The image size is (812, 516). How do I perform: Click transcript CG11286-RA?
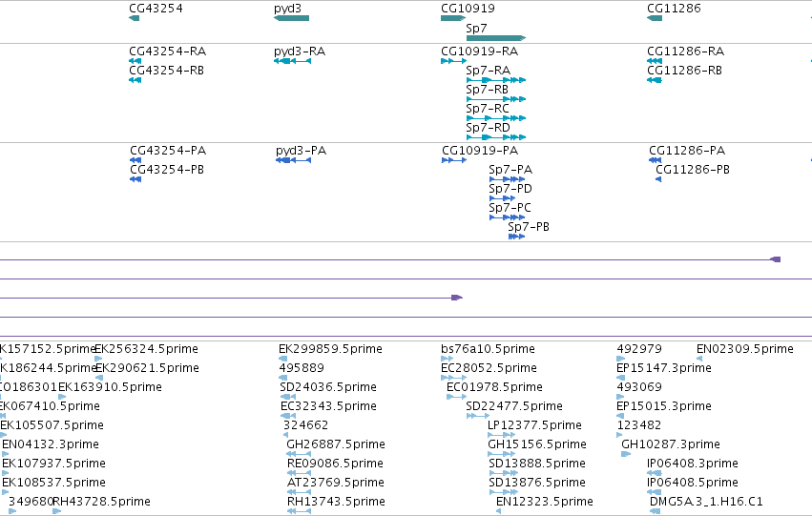coord(685,52)
